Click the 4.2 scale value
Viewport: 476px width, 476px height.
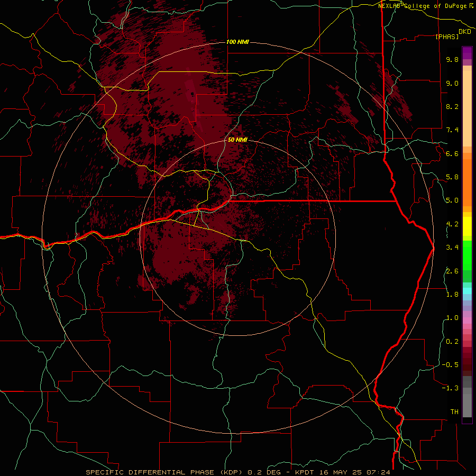coord(452,224)
